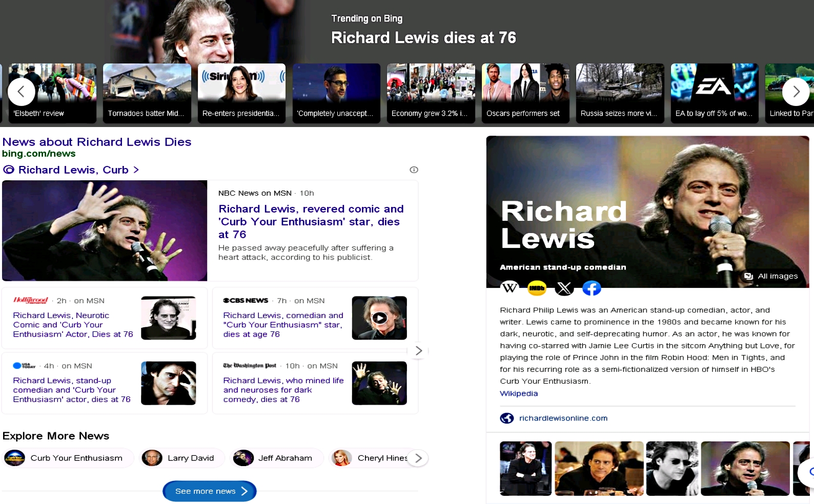Click the Jeff Abraham avatar icon
The height and width of the screenshot is (504, 814).
tap(243, 458)
